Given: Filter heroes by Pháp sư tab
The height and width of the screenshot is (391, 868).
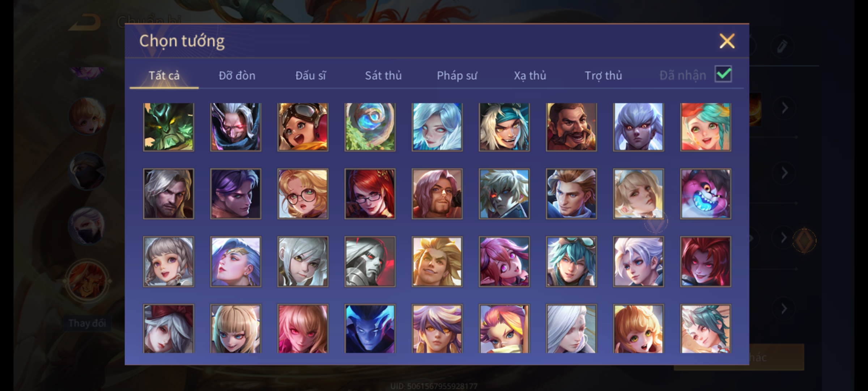Looking at the screenshot, I should 457,75.
